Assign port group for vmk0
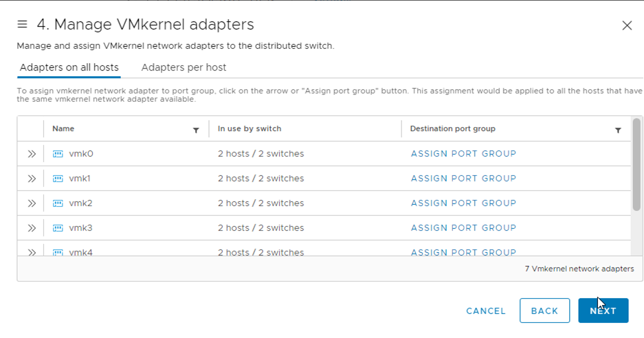This screenshot has width=644, height=338. click(x=463, y=154)
